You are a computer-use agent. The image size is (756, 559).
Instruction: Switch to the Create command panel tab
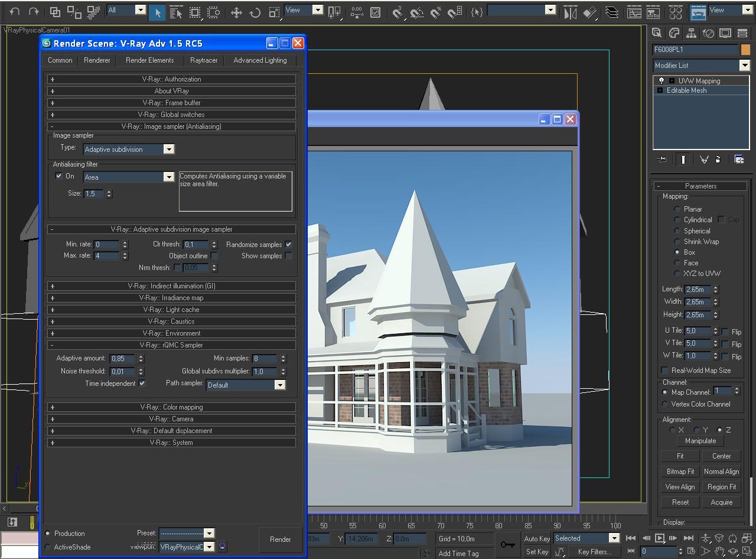pos(657,34)
